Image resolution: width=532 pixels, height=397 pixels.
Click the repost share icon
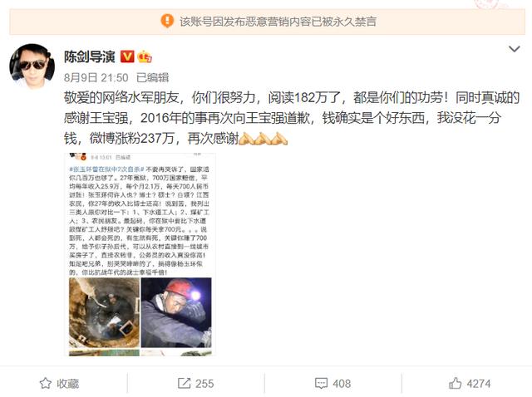click(185, 384)
